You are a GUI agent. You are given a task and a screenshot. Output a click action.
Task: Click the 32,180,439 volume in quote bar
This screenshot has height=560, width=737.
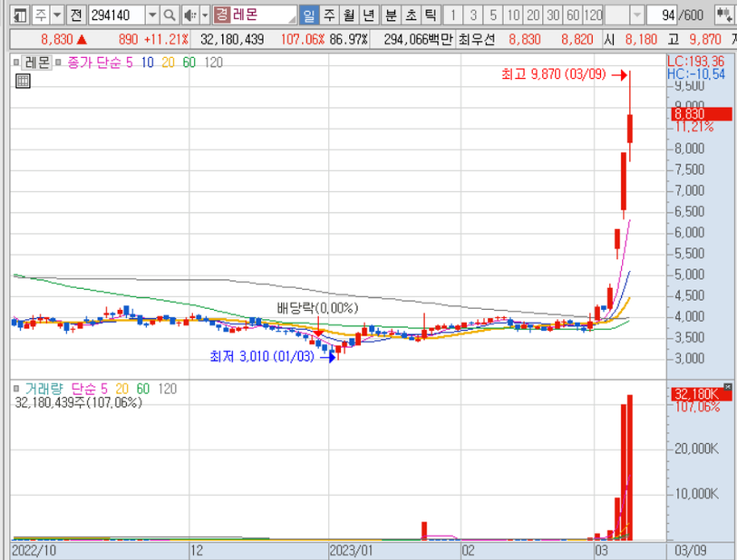click(232, 40)
